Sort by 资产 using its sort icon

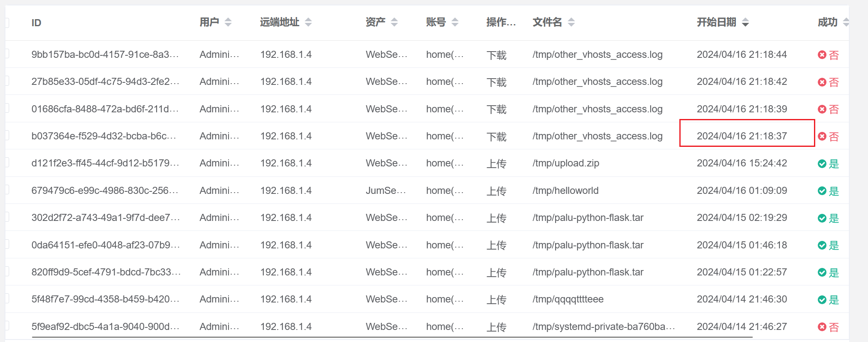[394, 22]
